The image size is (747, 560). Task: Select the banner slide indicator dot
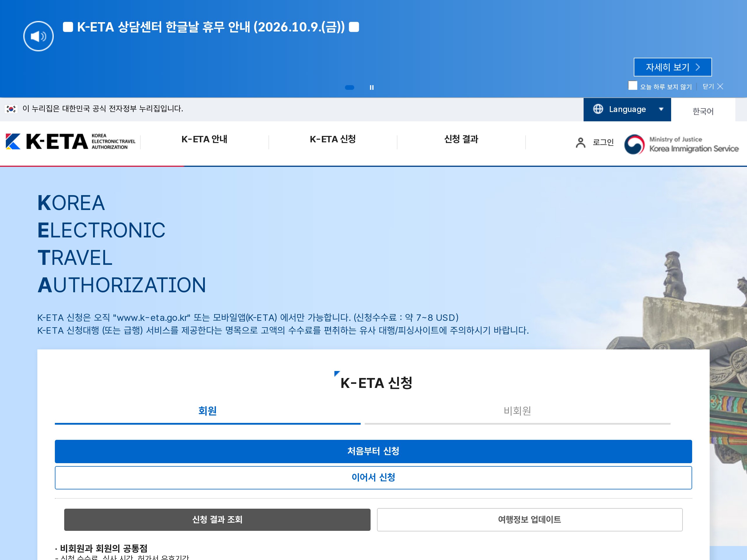350,87
